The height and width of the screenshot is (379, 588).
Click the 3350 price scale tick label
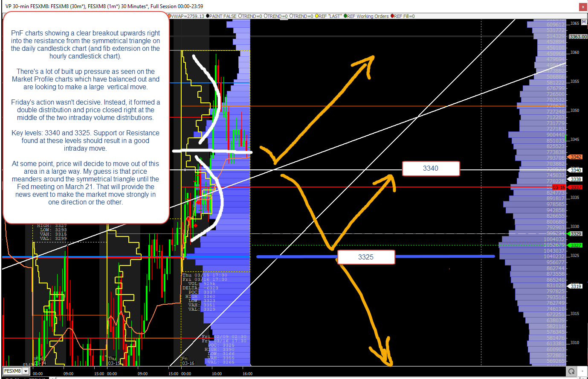click(575, 111)
